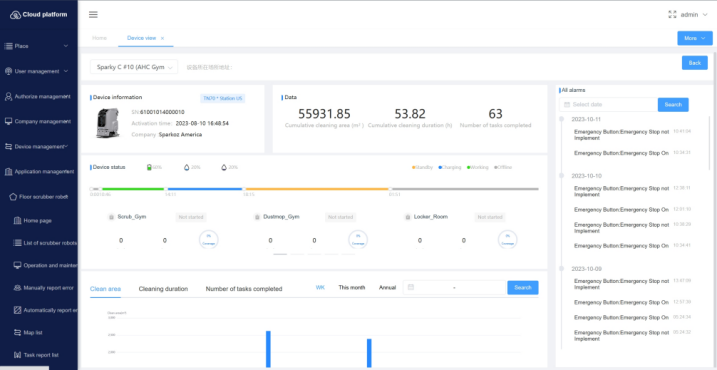Switch to the Clean area tab
The height and width of the screenshot is (370, 717).
click(106, 289)
